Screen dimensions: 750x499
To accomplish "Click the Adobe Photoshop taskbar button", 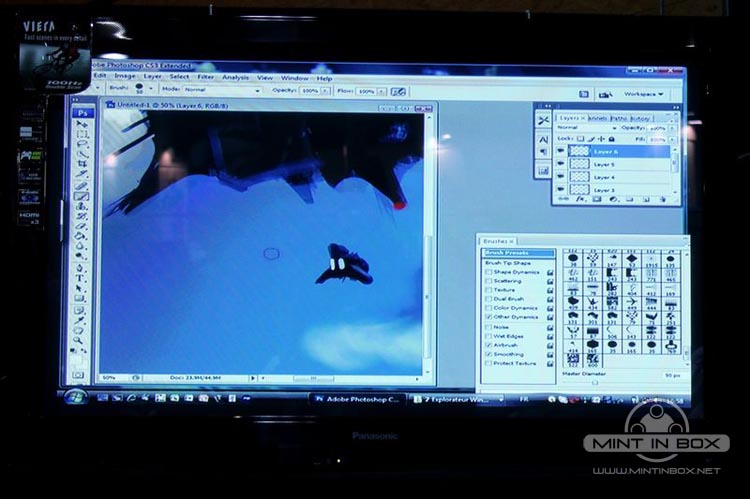I will [x=357, y=399].
